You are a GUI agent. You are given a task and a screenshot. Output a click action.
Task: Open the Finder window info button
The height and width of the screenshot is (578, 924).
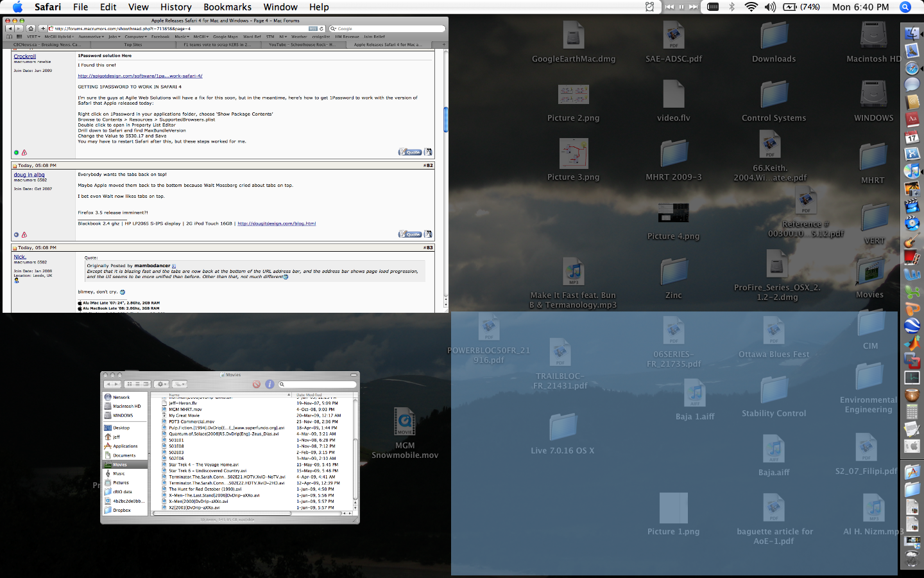click(269, 384)
